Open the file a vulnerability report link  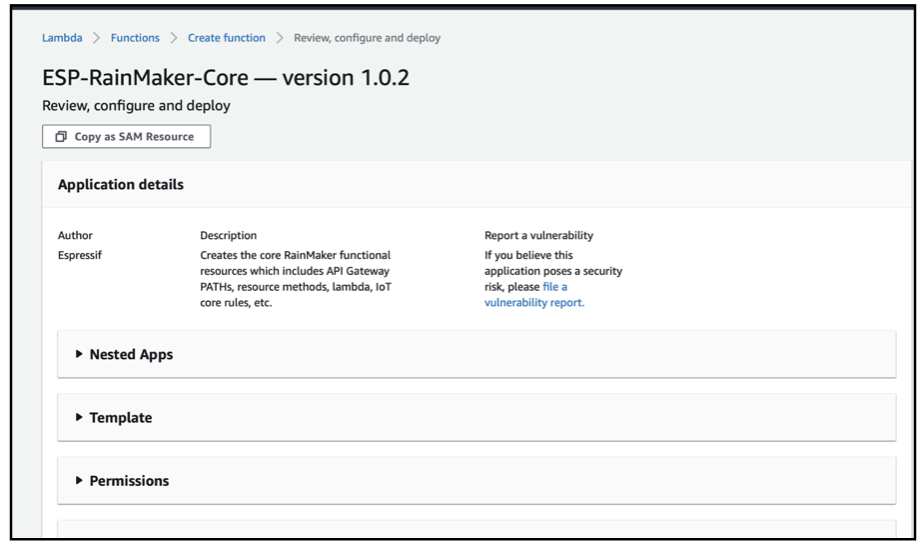click(534, 295)
